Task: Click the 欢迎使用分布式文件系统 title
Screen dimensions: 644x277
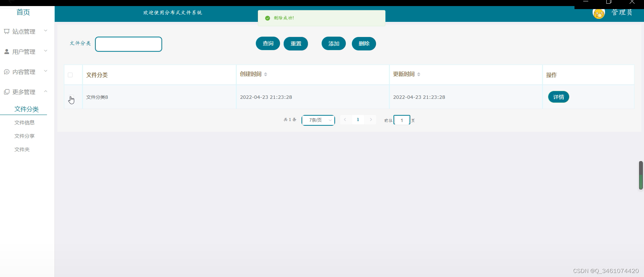Action: 173,13
